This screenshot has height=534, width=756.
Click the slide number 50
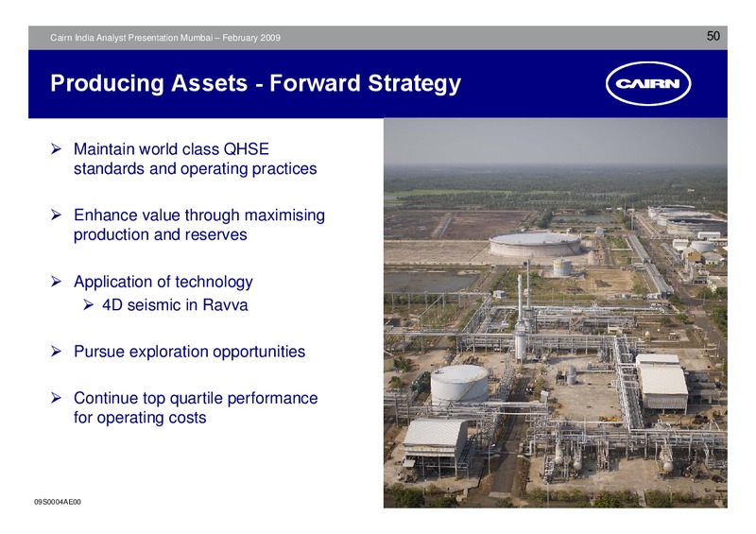(x=713, y=36)
